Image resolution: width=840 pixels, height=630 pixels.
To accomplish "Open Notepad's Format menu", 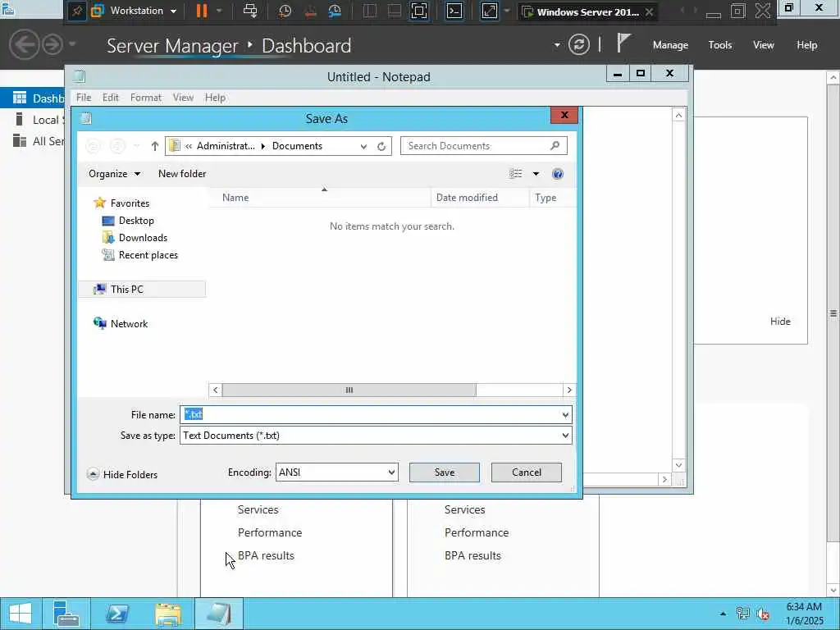I will [x=146, y=98].
